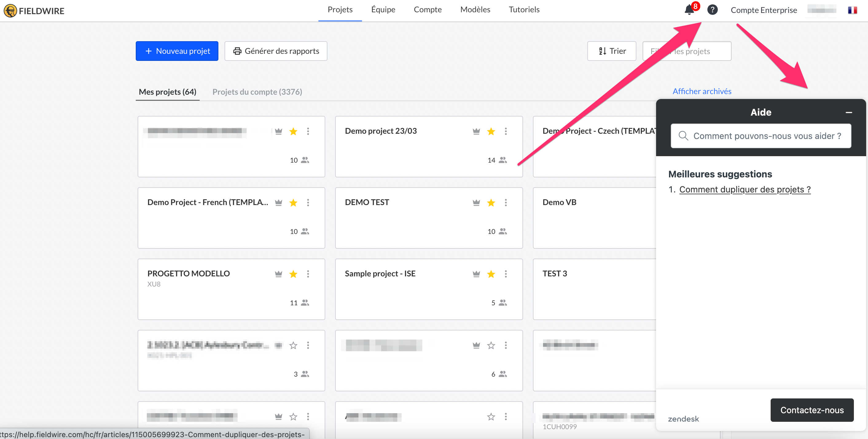Open the French flag language selector
This screenshot has width=868, height=439.
pyautogui.click(x=853, y=10)
